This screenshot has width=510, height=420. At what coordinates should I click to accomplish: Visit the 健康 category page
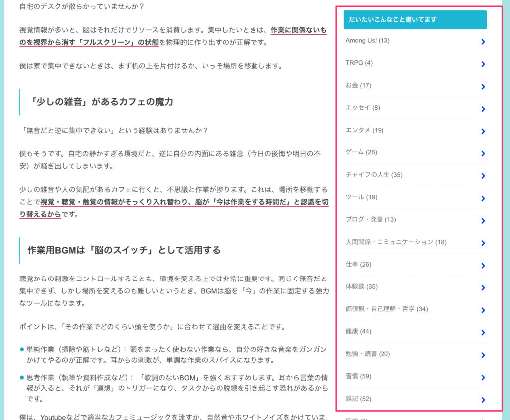(x=358, y=332)
